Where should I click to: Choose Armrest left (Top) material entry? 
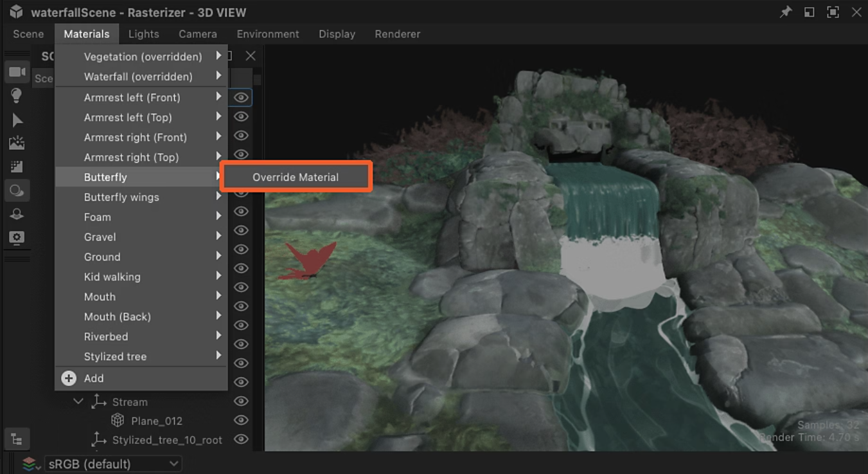coord(141,117)
